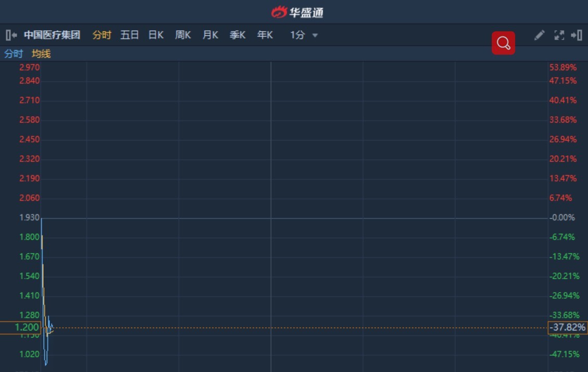Toggle the blue 分时 line legend
588x372 pixels.
pos(14,54)
